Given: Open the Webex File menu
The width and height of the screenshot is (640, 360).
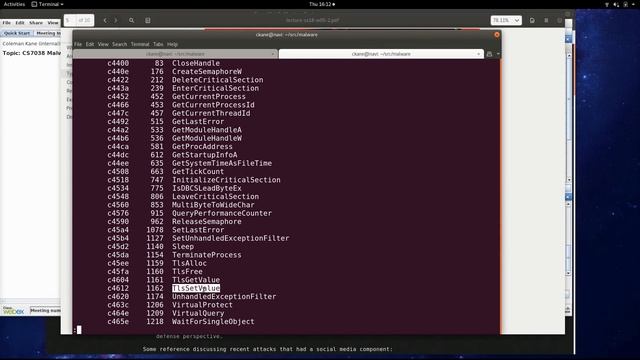Looking at the screenshot, I should (7, 23).
